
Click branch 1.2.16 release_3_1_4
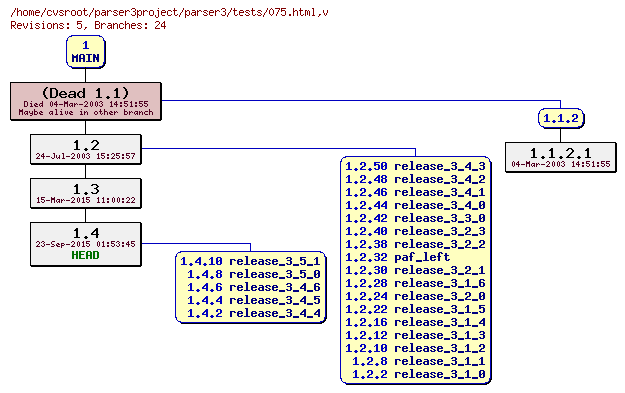point(415,322)
